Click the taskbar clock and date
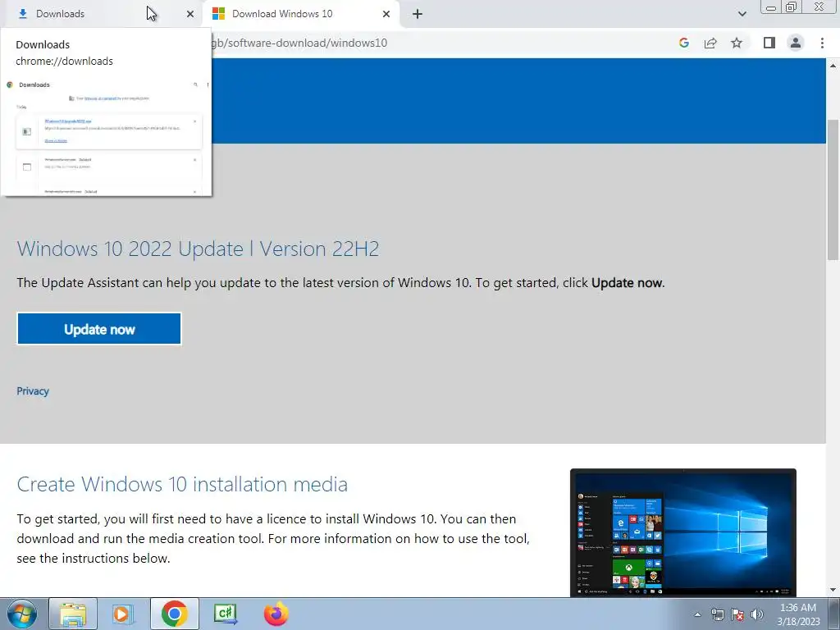 coord(798,614)
